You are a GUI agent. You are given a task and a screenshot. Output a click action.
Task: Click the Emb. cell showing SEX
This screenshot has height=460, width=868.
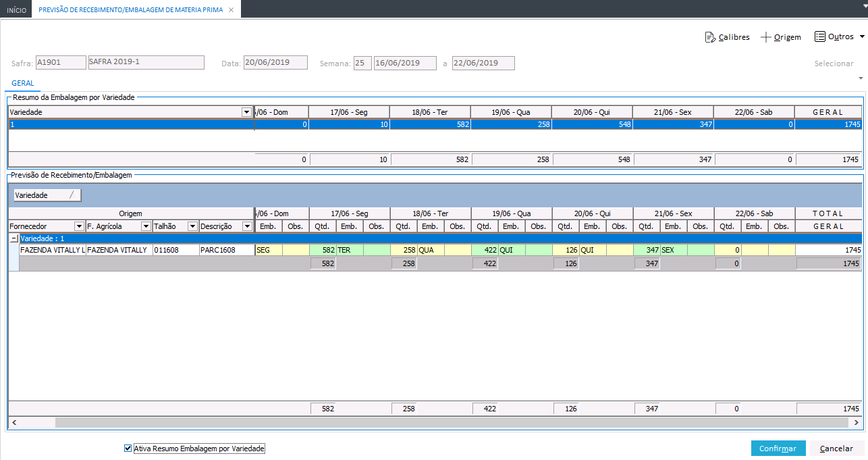[674, 250]
